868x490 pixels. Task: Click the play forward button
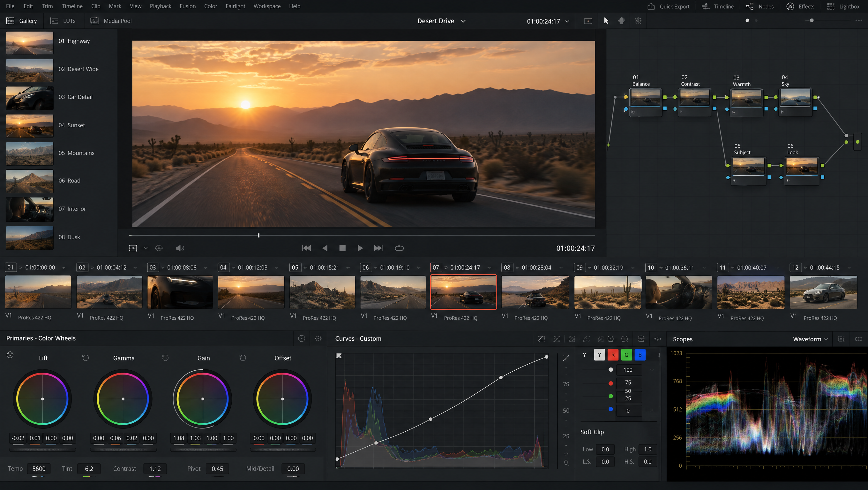[360, 248]
